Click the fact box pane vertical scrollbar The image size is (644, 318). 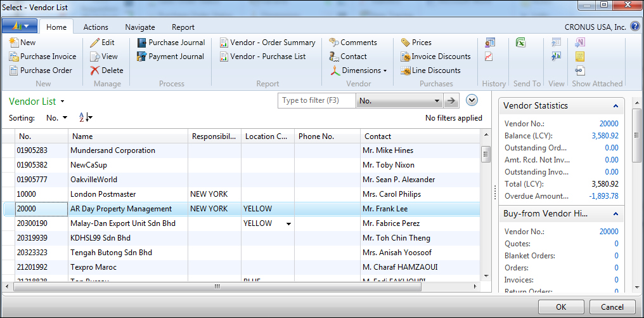tap(636, 136)
